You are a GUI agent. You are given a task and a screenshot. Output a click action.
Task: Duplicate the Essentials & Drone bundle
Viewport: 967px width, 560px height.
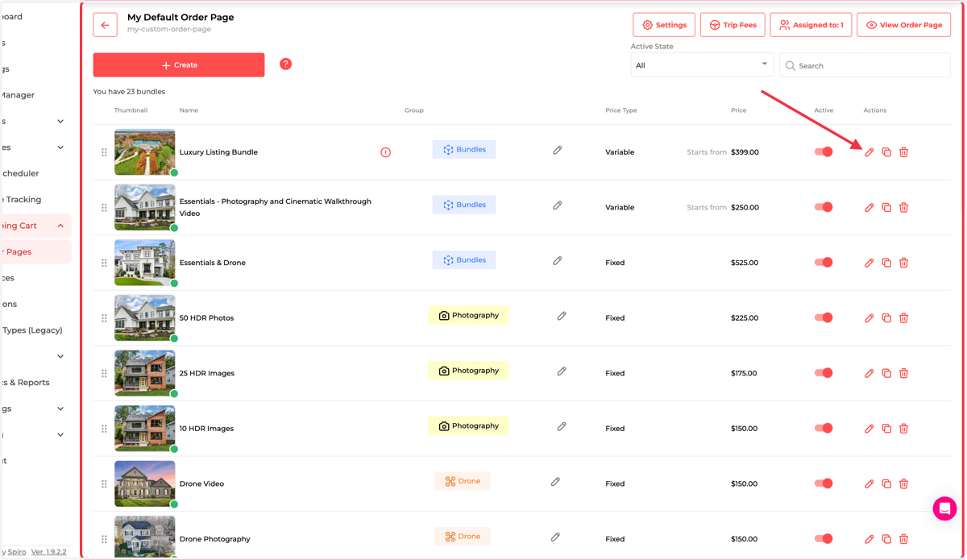pos(886,263)
